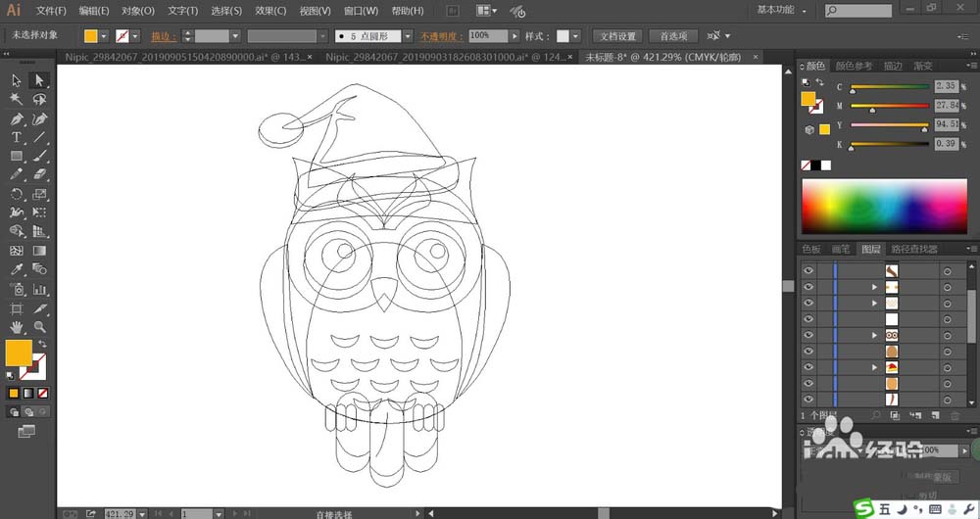Select the Artboard tool
This screenshot has width=980, height=519.
coord(17,308)
